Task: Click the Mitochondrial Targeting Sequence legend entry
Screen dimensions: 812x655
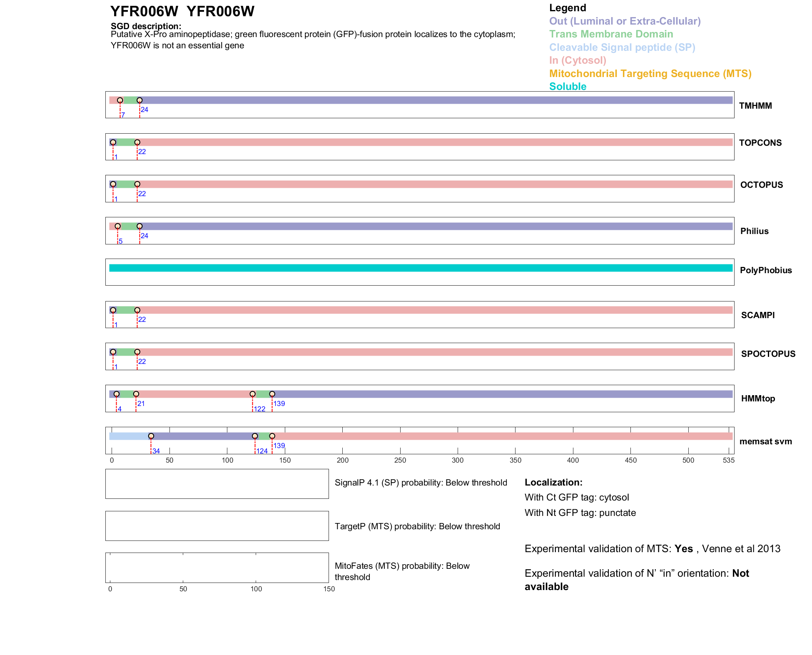Action: 650,74
